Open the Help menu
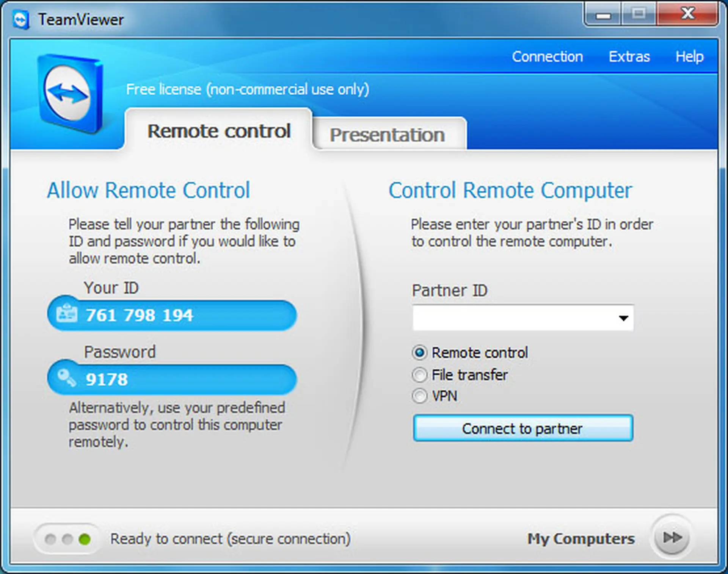Screen dimensions: 728x574 689,56
